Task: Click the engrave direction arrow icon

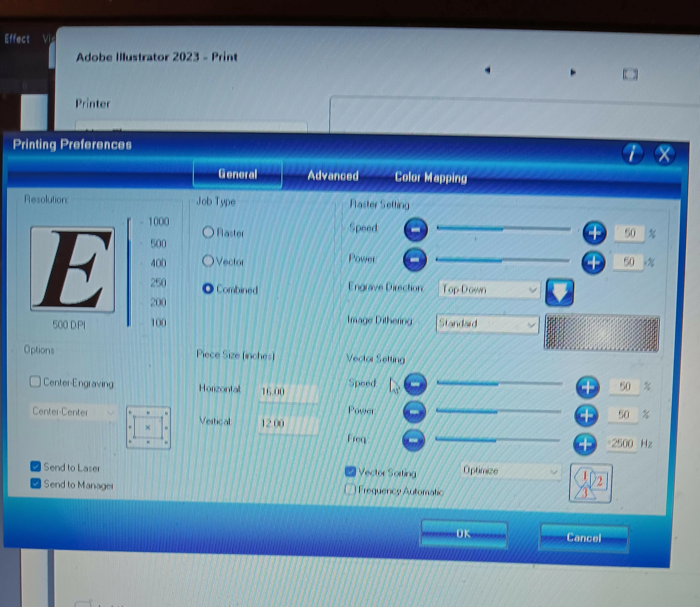Action: tap(559, 292)
